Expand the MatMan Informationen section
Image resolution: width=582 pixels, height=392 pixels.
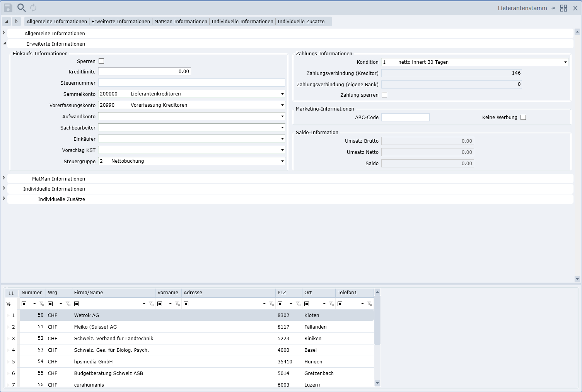click(x=4, y=178)
